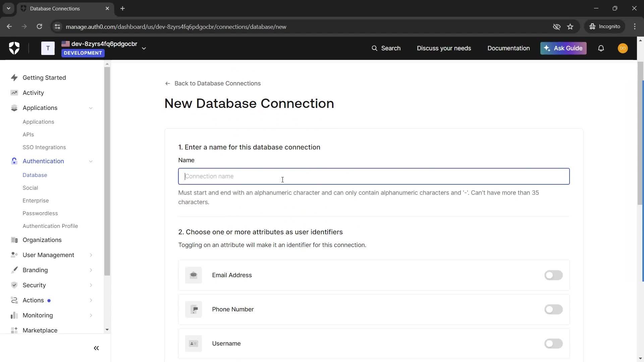Go back to Database Connections
The height and width of the screenshot is (362, 644).
[213, 83]
